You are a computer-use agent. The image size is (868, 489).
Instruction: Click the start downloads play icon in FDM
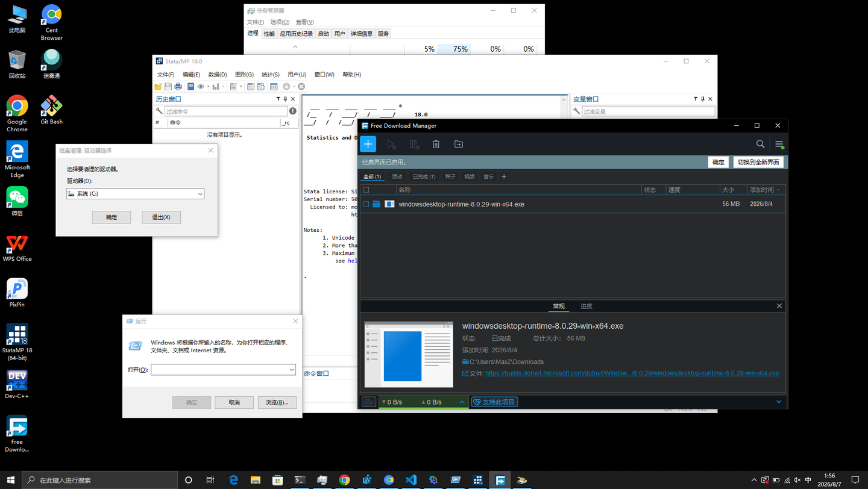pyautogui.click(x=391, y=145)
